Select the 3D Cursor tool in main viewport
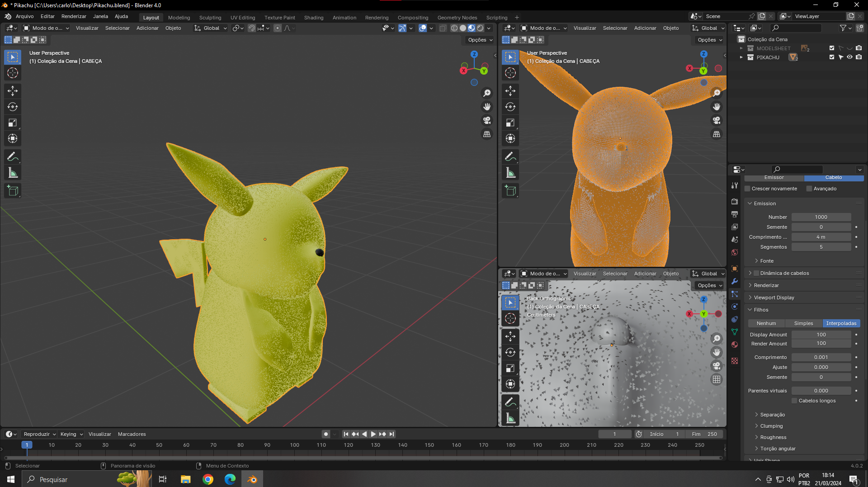Screen dimensions: 868x487 [13, 73]
